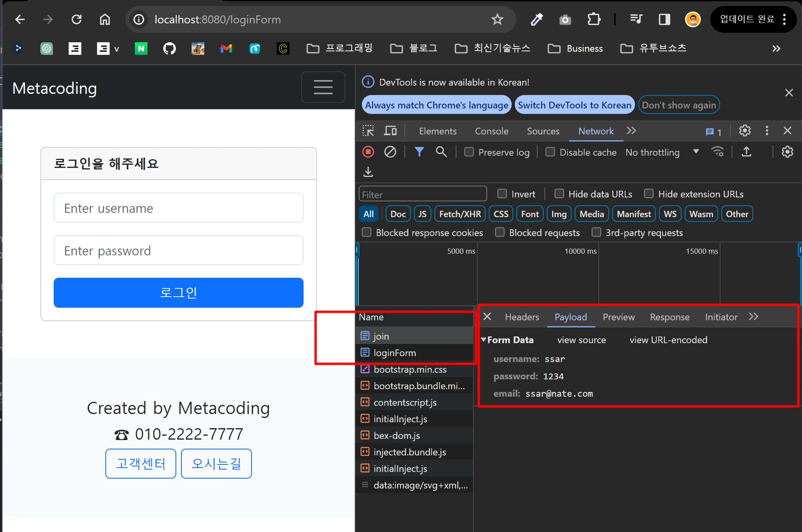Reload the current page
802x532 pixels.
[76, 20]
